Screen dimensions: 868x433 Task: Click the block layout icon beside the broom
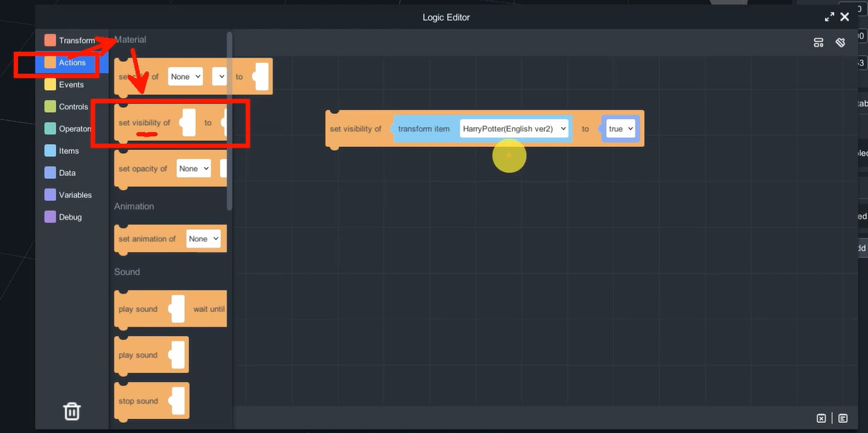tap(819, 43)
